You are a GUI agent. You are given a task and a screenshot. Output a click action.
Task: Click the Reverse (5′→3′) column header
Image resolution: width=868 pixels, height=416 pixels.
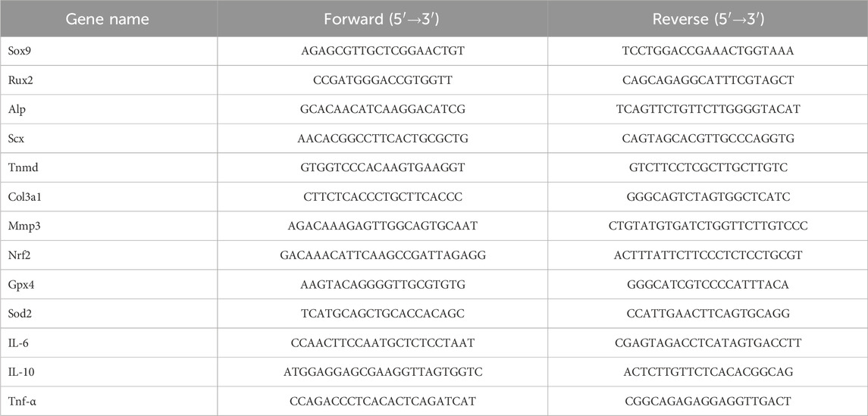point(708,20)
